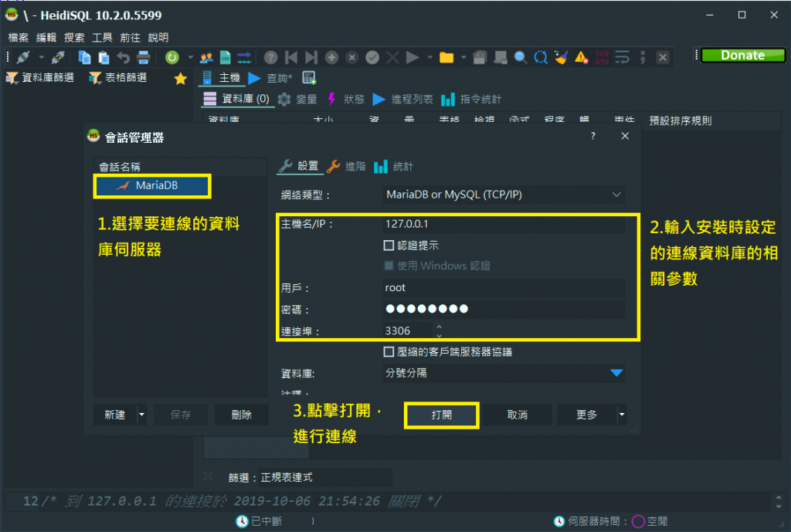Click the post changes checkmark icon
The image size is (791, 532).
click(x=372, y=57)
